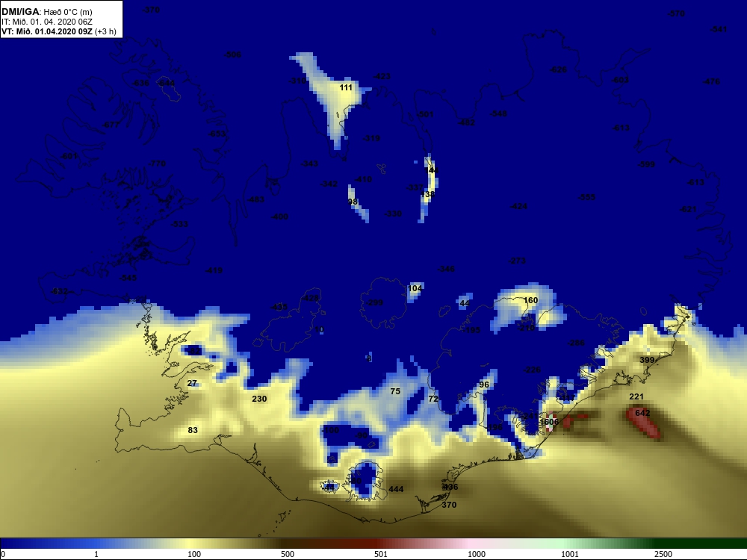Select the '370' coastal value
The image size is (747, 560).
pyautogui.click(x=449, y=505)
